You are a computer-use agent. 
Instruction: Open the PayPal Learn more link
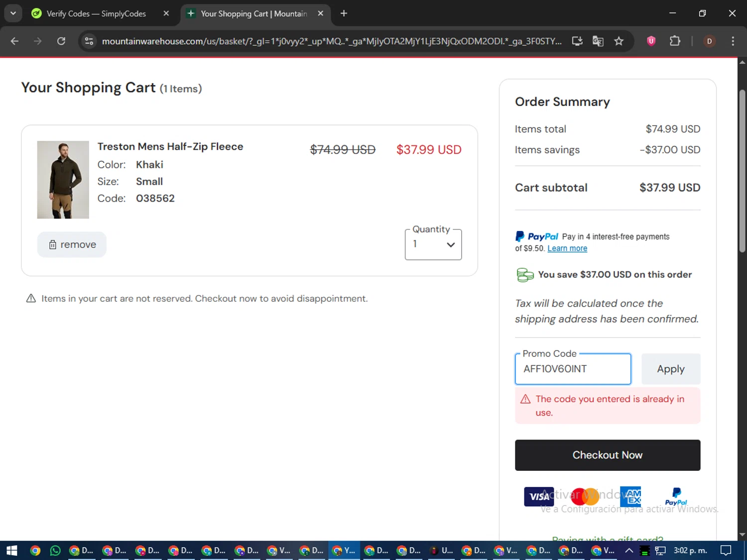pos(567,248)
